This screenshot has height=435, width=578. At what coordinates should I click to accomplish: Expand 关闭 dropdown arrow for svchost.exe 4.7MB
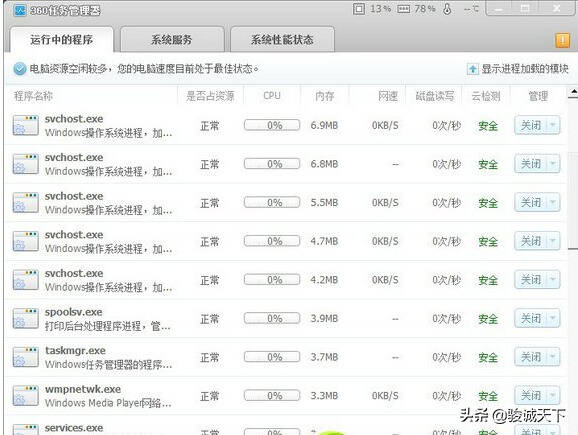[553, 241]
